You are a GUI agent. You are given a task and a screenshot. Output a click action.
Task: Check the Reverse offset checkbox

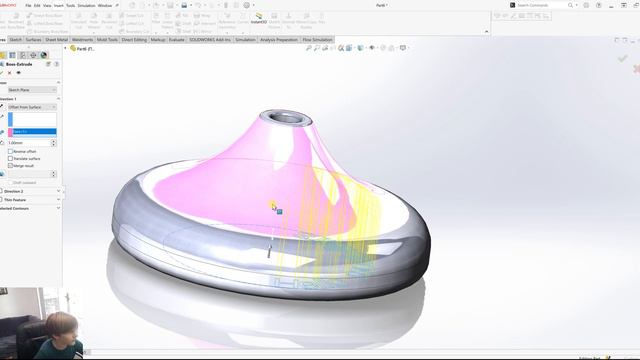click(10, 151)
